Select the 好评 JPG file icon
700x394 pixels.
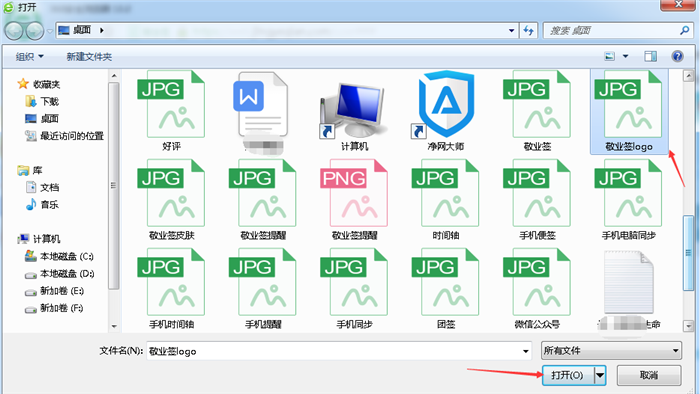[172, 104]
